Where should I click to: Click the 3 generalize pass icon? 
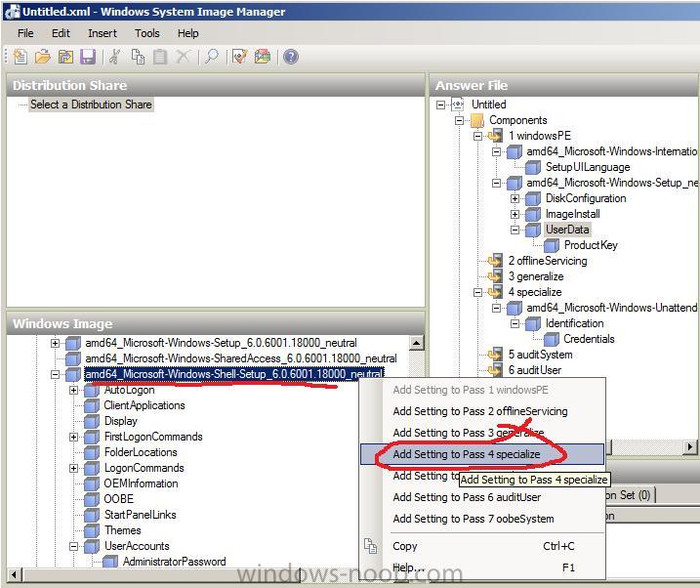496,276
